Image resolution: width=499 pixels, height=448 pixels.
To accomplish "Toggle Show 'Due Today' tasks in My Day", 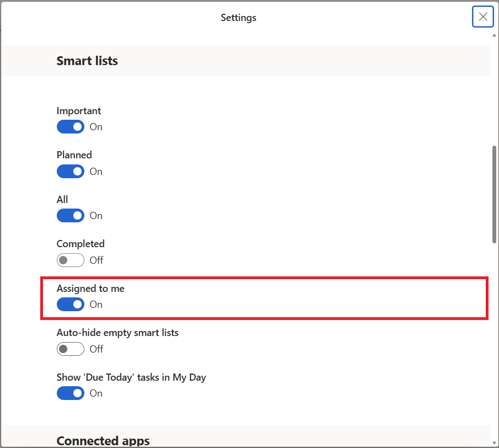I will (x=71, y=393).
